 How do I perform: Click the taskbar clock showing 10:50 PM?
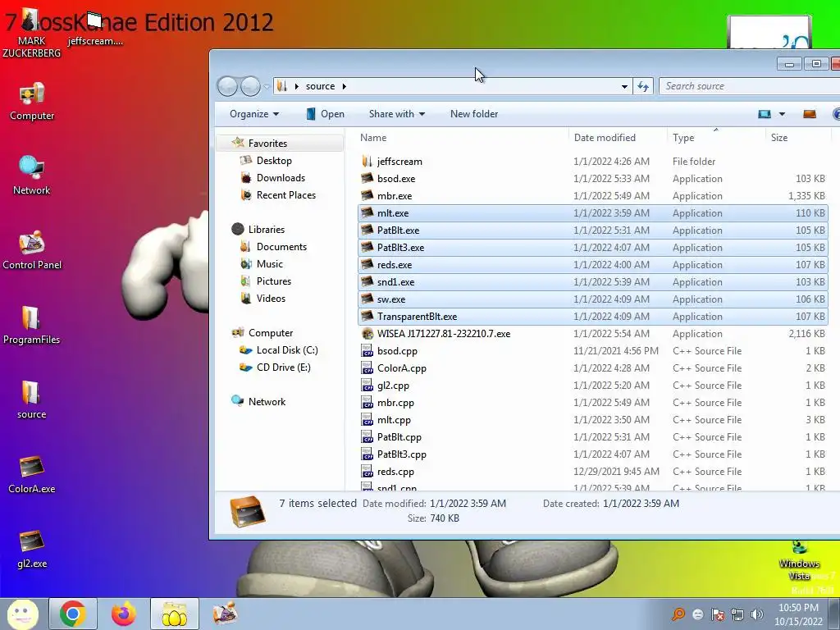[x=798, y=614]
